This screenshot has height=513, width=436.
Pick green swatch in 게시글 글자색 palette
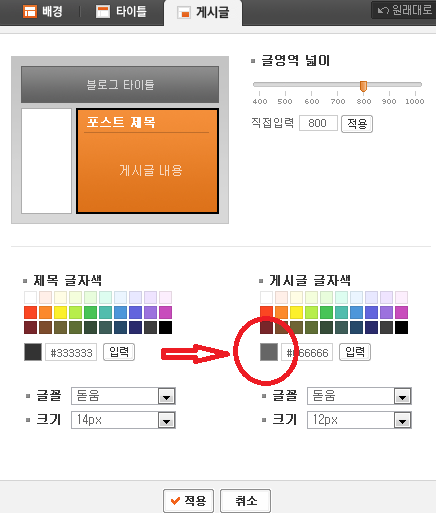(x=326, y=313)
